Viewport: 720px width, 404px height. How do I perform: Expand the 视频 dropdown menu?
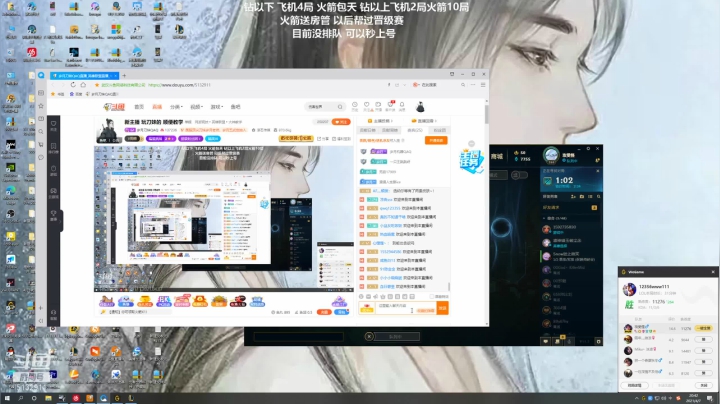pyautogui.click(x=197, y=107)
